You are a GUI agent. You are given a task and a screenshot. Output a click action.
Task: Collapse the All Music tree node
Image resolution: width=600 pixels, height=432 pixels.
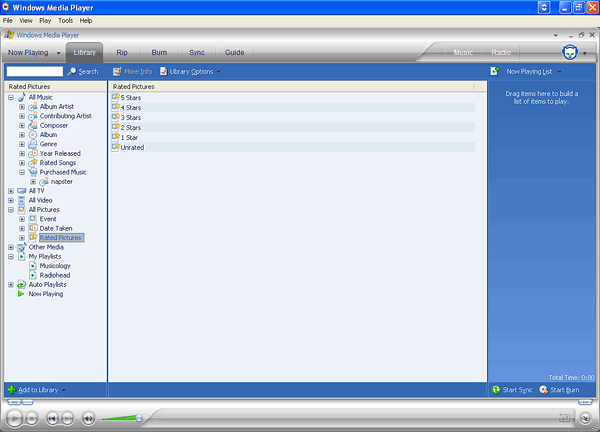point(11,97)
